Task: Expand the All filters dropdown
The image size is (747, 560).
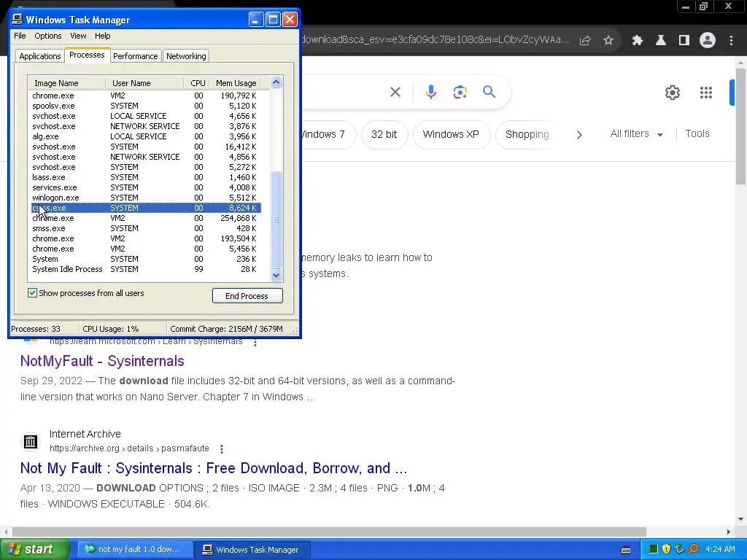Action: tap(636, 134)
